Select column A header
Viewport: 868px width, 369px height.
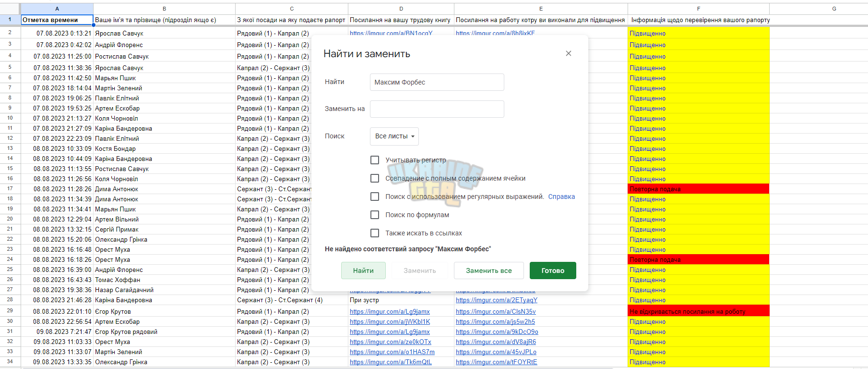click(57, 9)
